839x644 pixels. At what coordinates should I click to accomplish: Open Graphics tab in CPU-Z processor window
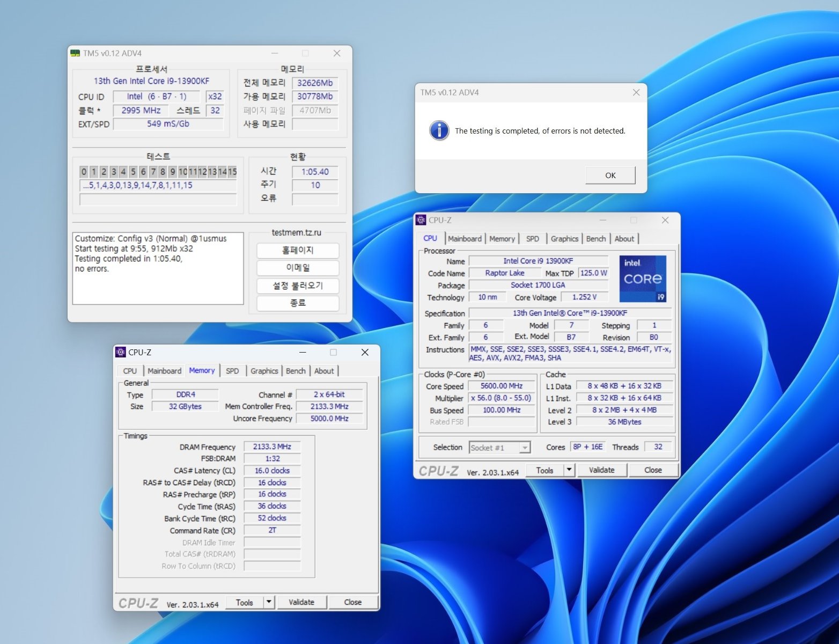(x=564, y=239)
